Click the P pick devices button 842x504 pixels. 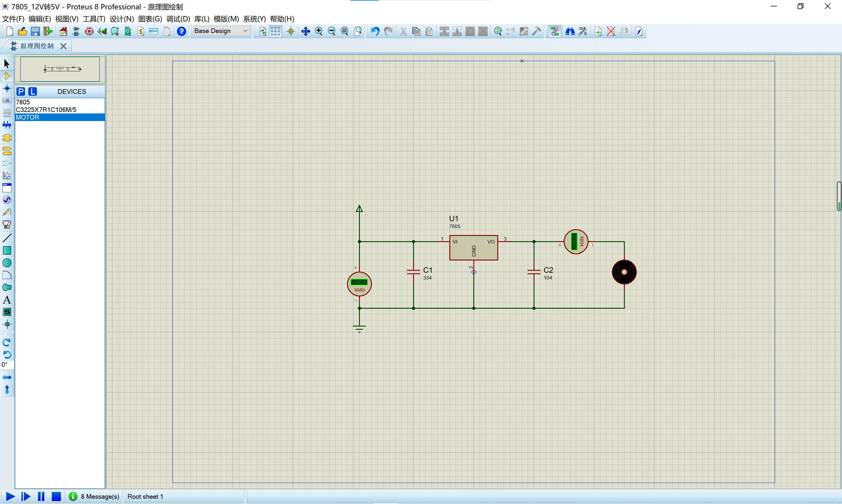tap(21, 92)
